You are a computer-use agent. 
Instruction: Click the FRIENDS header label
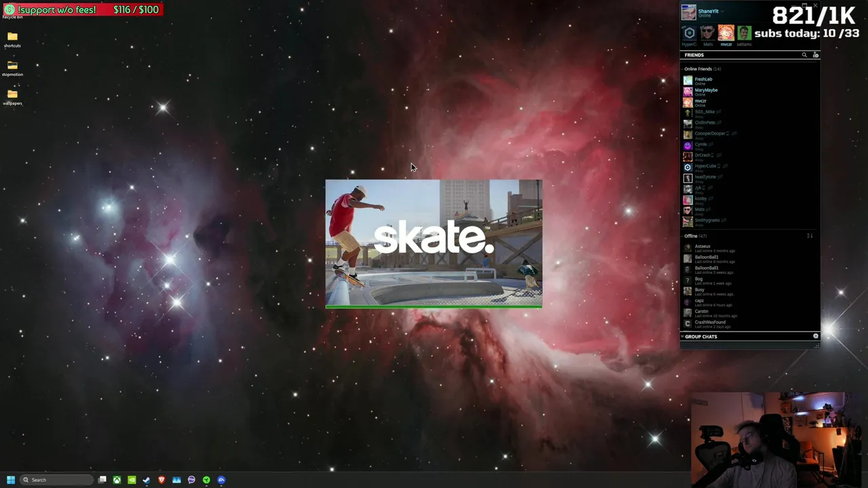tap(694, 55)
